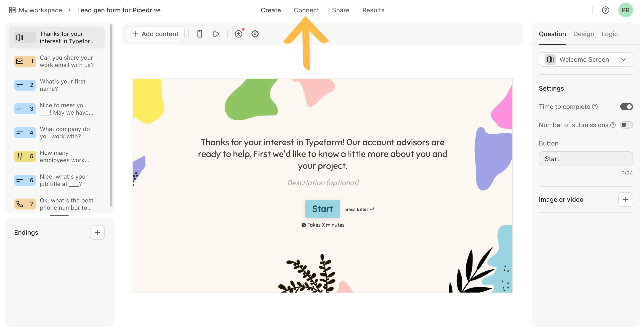This screenshot has width=644, height=328.
Task: Click the Endings section label
Action: [26, 232]
